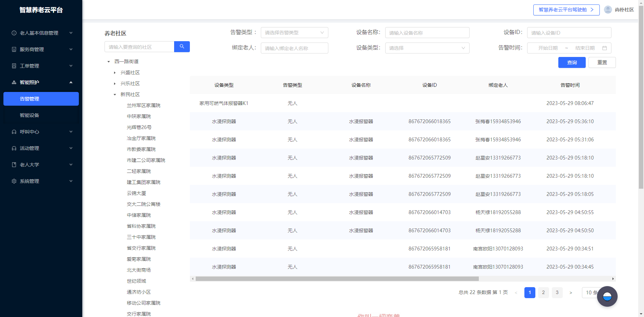Viewport: 644px width, 317px height.
Task: Click the 尚朴社区 username
Action: pos(624,10)
